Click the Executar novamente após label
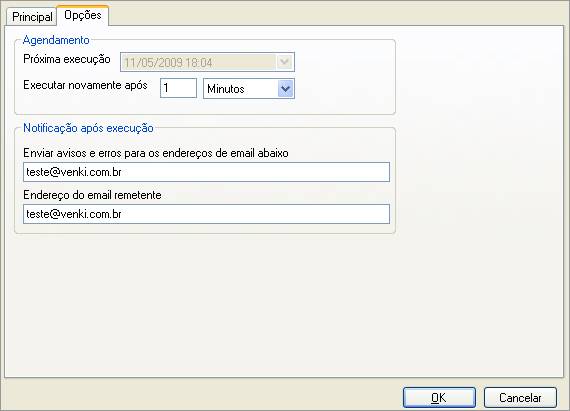The width and height of the screenshot is (570, 411). pos(85,85)
